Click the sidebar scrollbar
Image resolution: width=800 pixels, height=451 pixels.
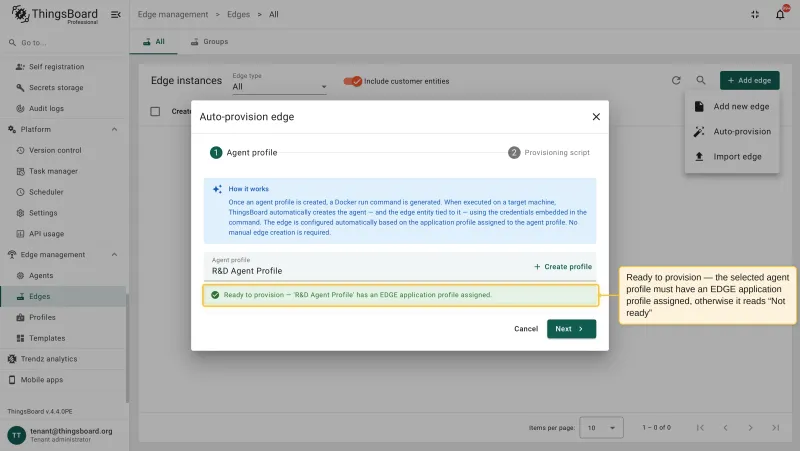127,347
